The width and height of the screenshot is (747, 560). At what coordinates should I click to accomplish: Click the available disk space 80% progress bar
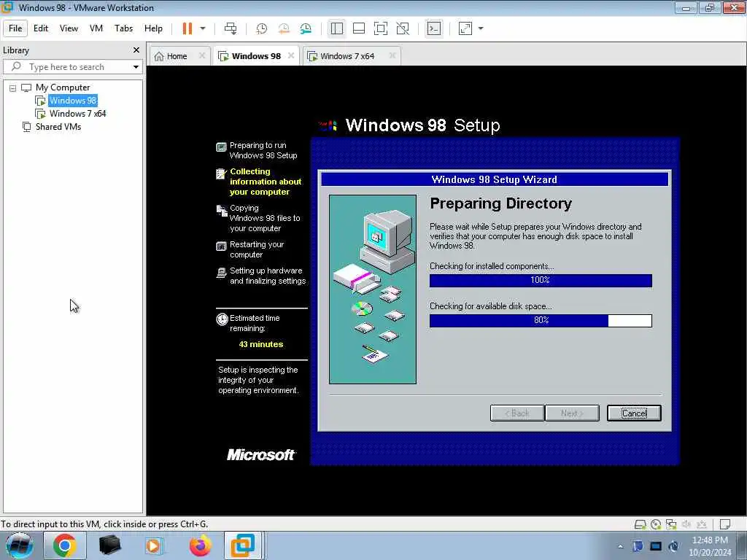[541, 321]
